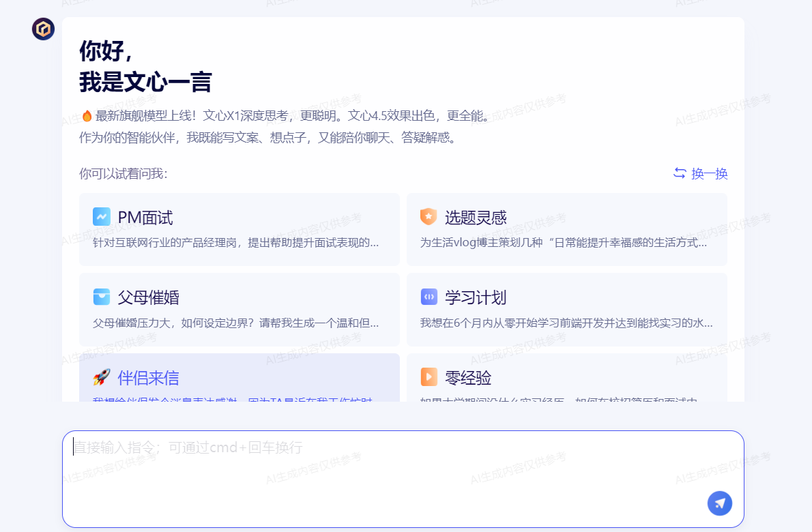
Task: Open the 选题灵感 card title
Action: [476, 218]
